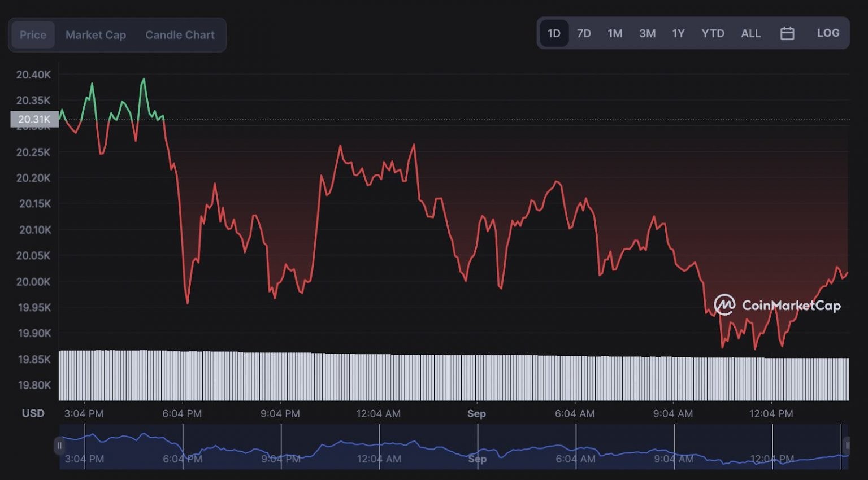Click the USD currency label
The width and height of the screenshot is (868, 480).
[x=33, y=413]
